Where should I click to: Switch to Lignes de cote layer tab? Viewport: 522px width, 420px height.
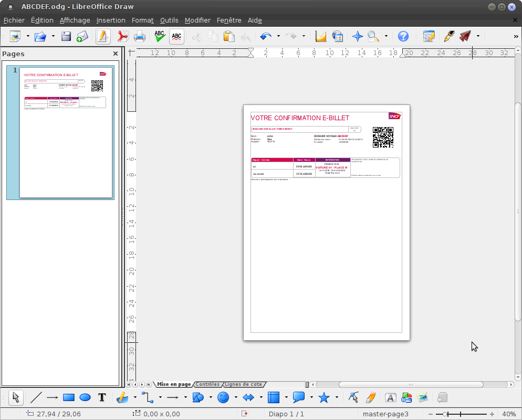pos(243,384)
